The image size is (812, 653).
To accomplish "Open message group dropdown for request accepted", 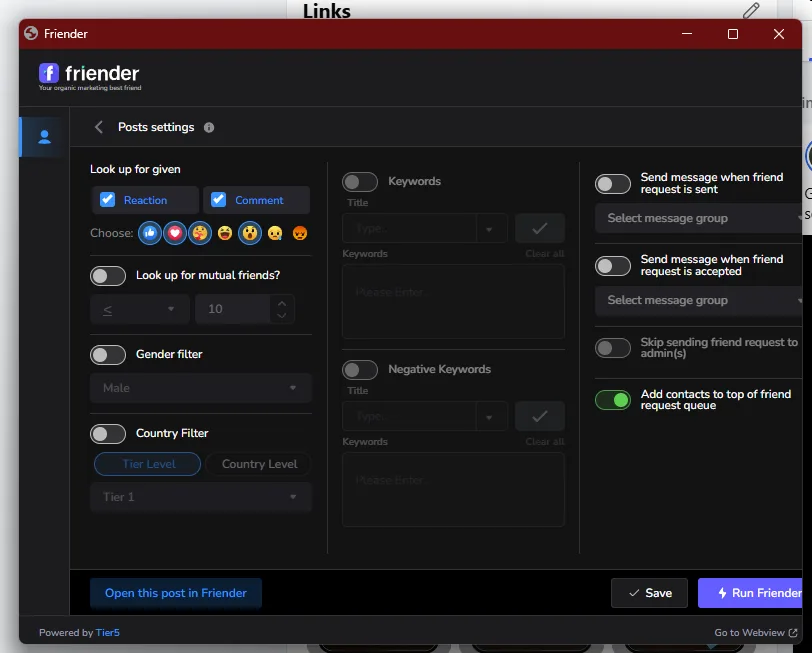I will 698,300.
